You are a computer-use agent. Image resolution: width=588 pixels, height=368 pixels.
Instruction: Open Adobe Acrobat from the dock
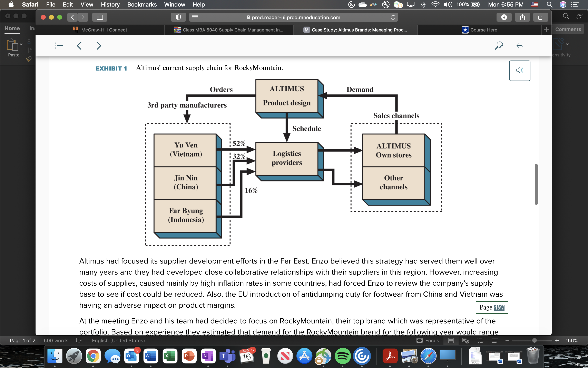[390, 356]
